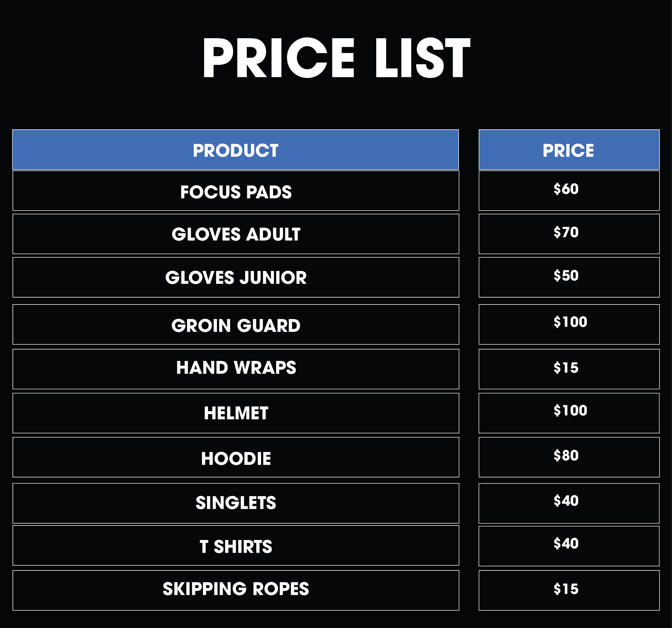This screenshot has width=672, height=628.
Task: Select the HAND WRAPS product cell
Action: tap(236, 369)
